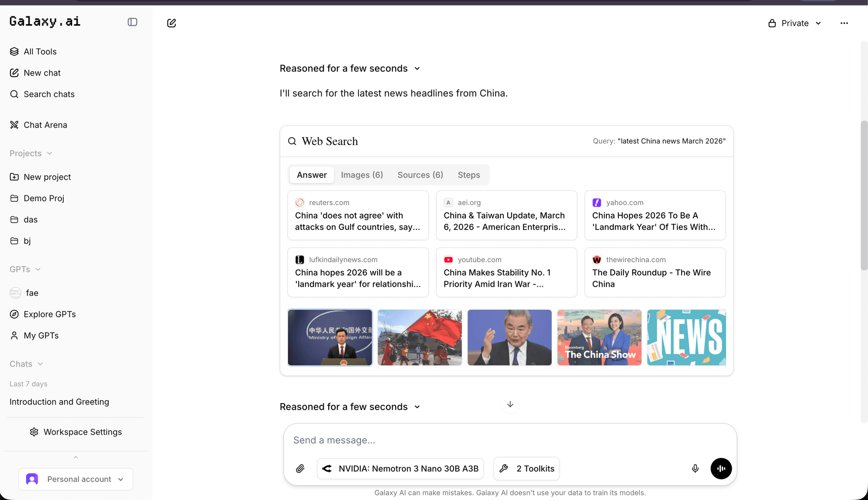
Task: Collapse the sidebar with the panel toggle icon
Action: coord(132,22)
